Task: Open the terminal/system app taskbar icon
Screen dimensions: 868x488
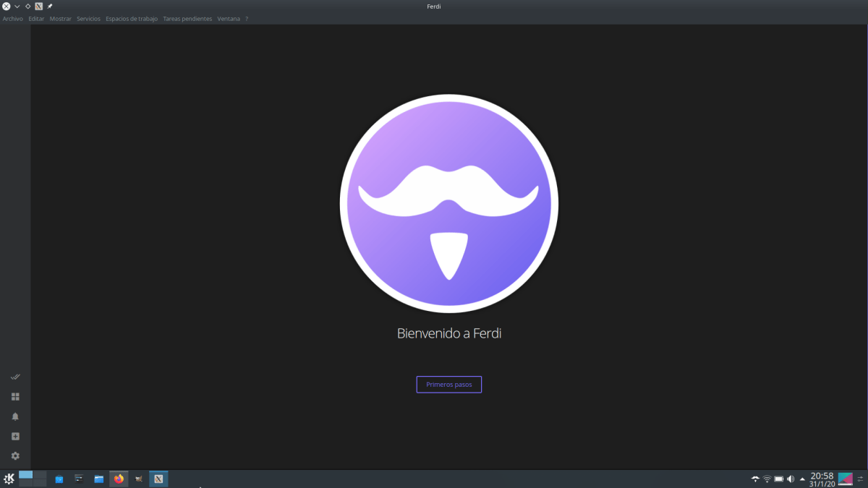Action: click(x=79, y=479)
